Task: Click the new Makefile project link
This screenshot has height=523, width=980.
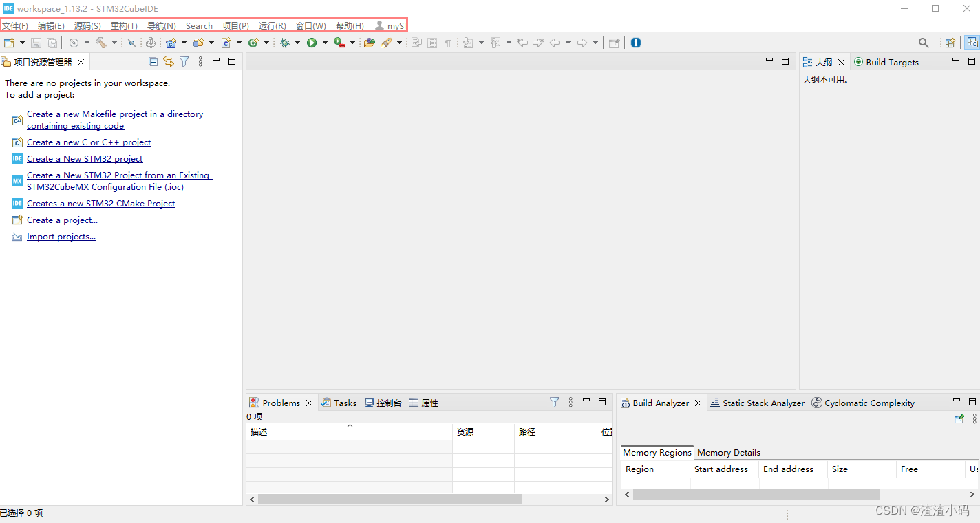Action: pyautogui.click(x=116, y=120)
